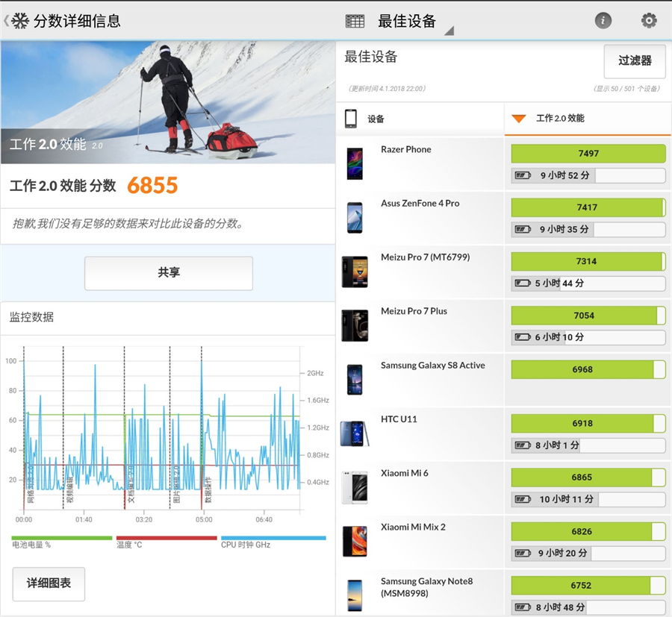Select the Samsung Galaxy S8 Active entry

click(x=432, y=366)
